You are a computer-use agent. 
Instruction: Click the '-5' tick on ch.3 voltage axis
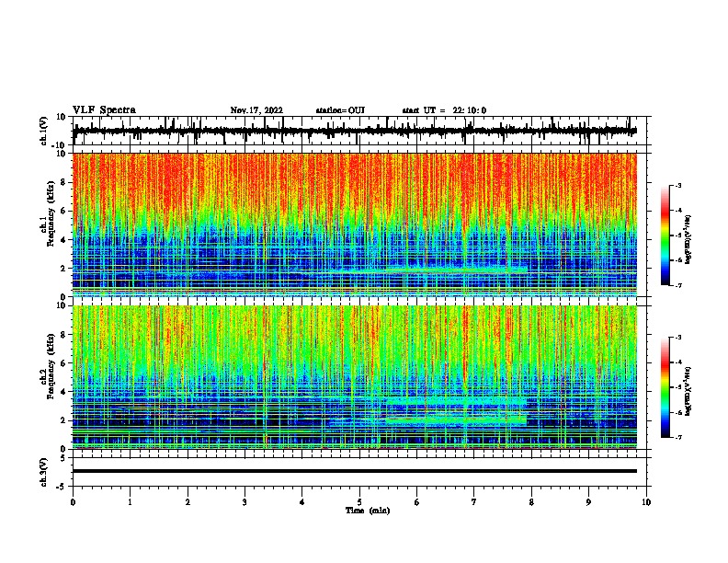[x=63, y=487]
